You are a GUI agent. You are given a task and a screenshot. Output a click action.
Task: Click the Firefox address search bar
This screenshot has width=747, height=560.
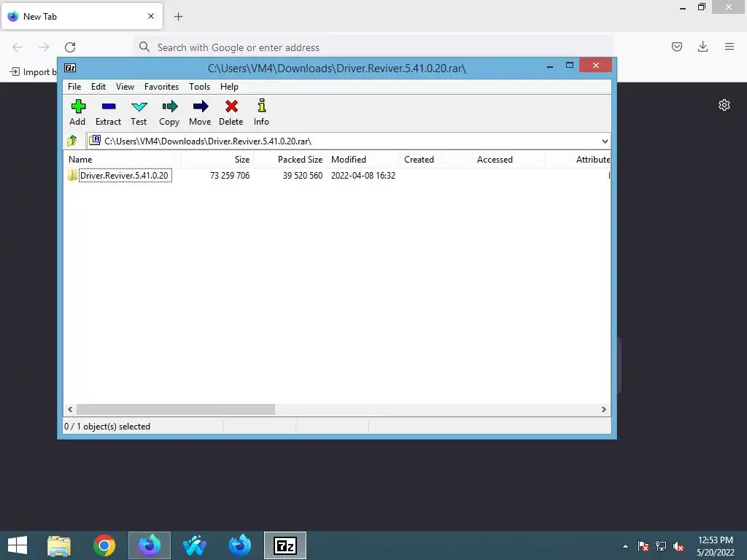tap(373, 47)
